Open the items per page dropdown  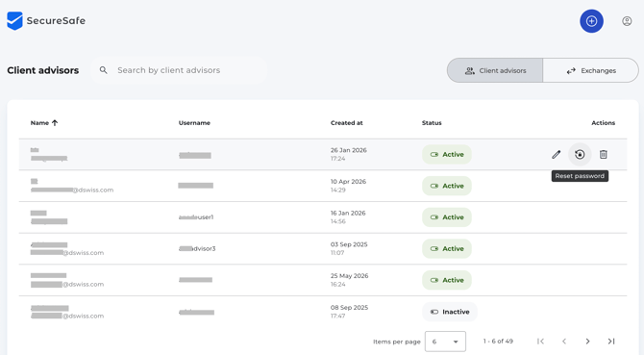[445, 342]
